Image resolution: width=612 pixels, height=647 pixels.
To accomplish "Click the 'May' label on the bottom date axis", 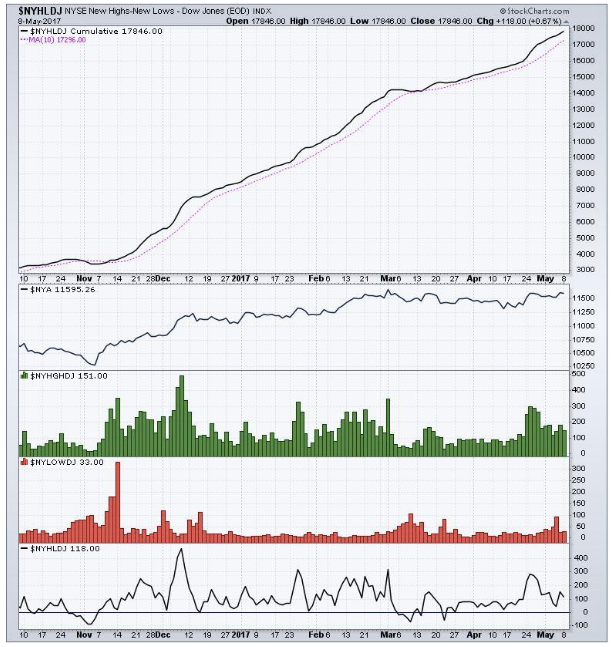I will coord(545,635).
